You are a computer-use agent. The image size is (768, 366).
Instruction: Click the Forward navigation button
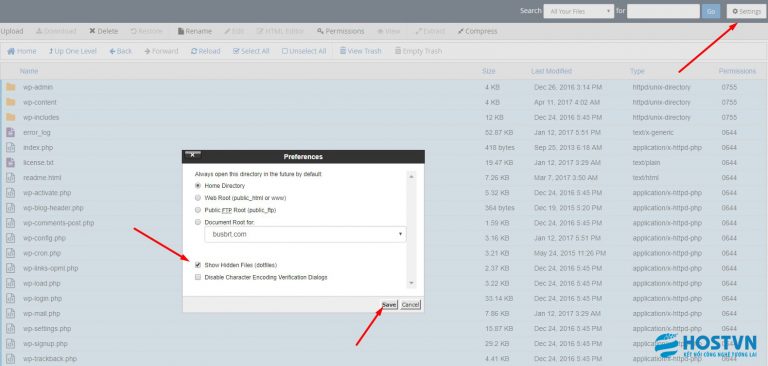161,51
